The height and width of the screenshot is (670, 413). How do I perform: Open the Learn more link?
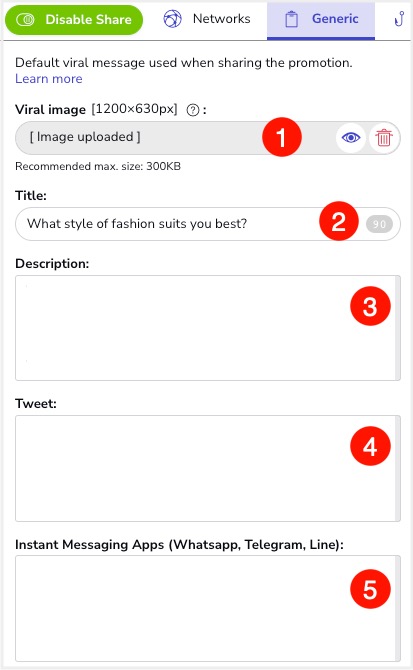click(x=49, y=79)
